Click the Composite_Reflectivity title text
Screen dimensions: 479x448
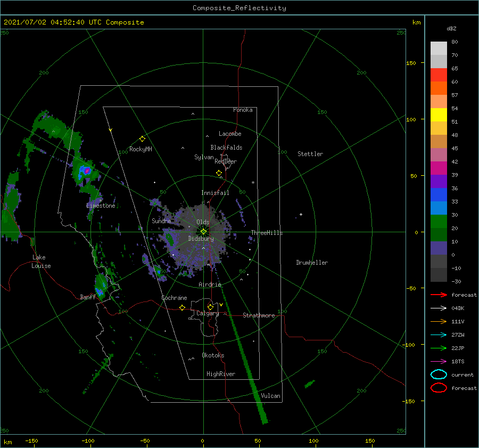pyautogui.click(x=240, y=8)
